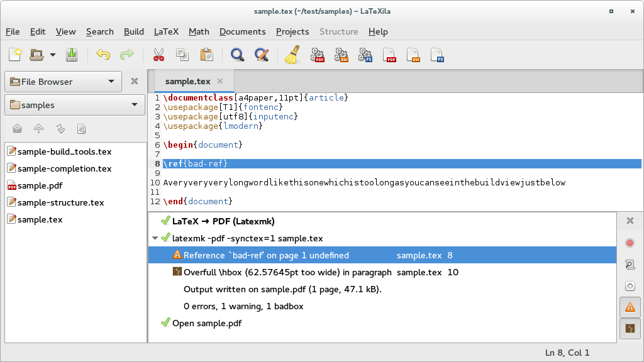Undo the last edit
Viewport: 644px width, 362px height.
point(103,55)
